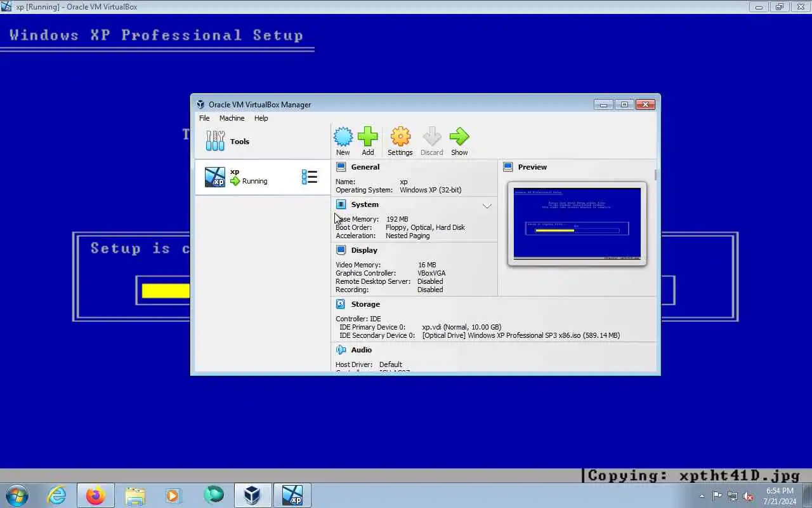
Task: Collapse the System section chevron
Action: click(x=487, y=206)
